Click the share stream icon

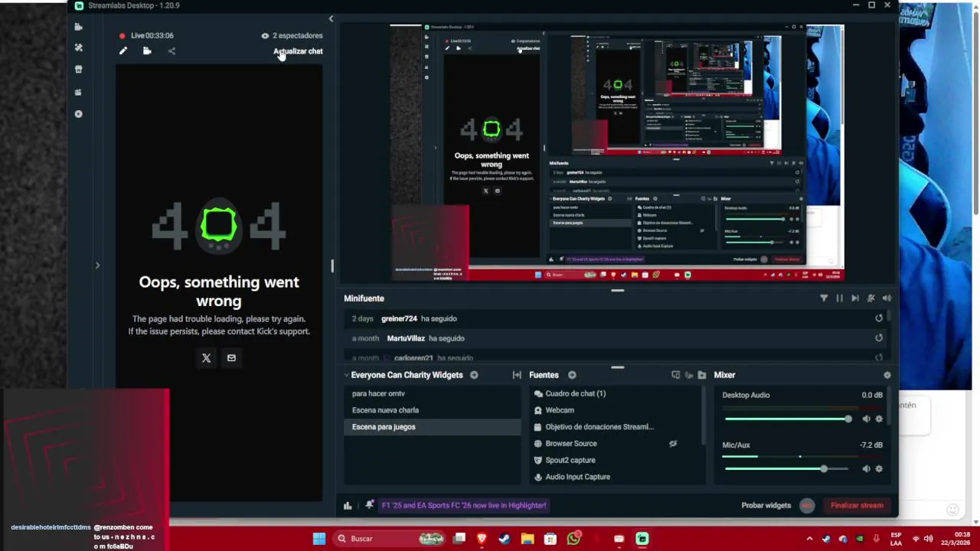(x=171, y=51)
